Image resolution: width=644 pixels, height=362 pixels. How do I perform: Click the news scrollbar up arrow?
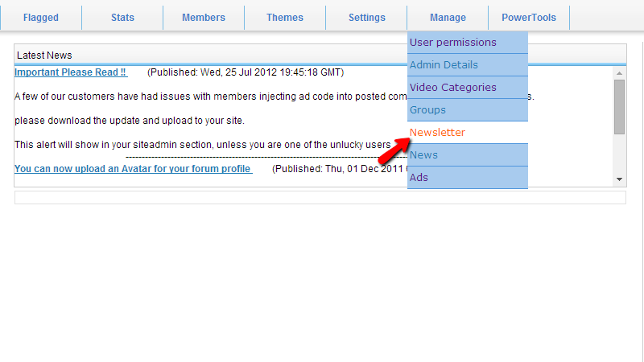(x=619, y=73)
